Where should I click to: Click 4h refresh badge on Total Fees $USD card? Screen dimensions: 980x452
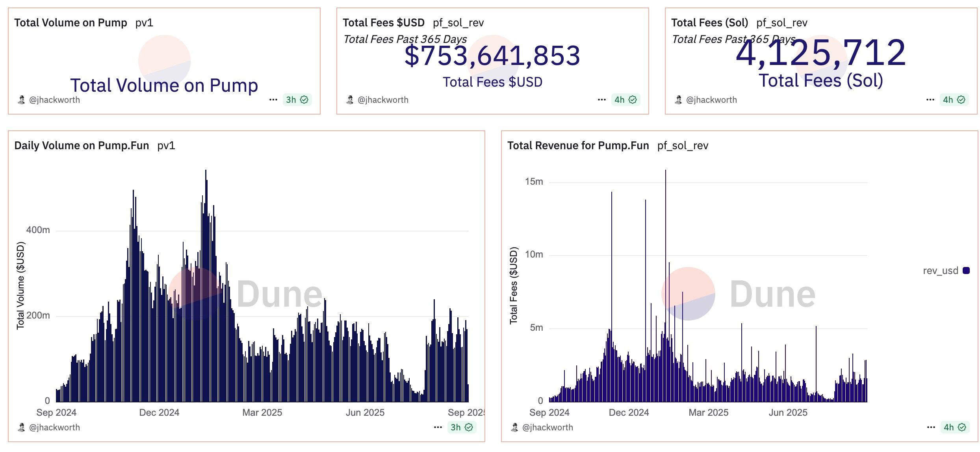pyautogui.click(x=625, y=100)
